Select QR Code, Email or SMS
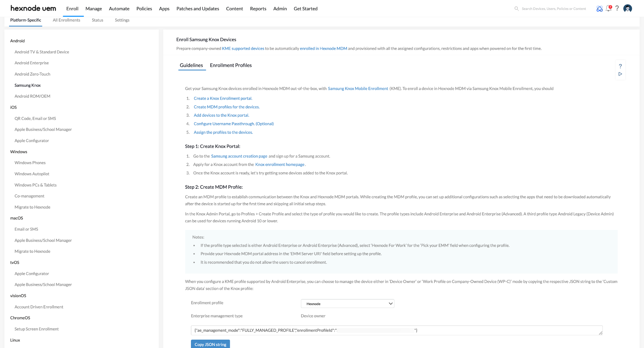 35,118
